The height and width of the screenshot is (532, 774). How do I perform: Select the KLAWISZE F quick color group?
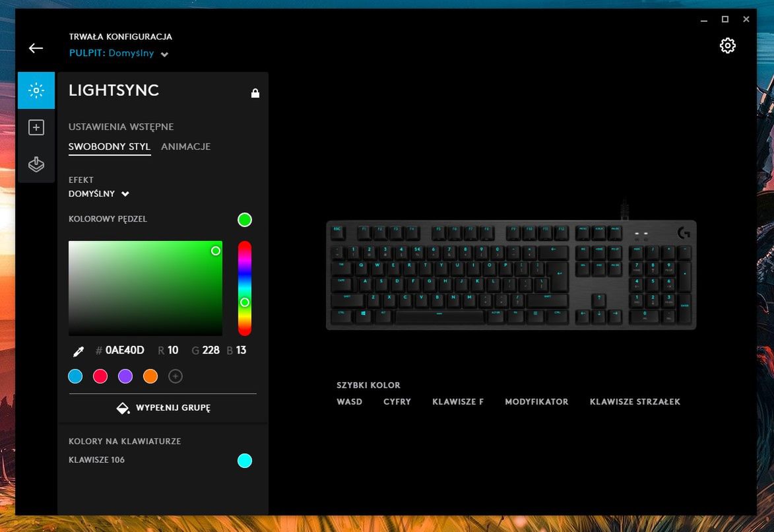pos(458,401)
